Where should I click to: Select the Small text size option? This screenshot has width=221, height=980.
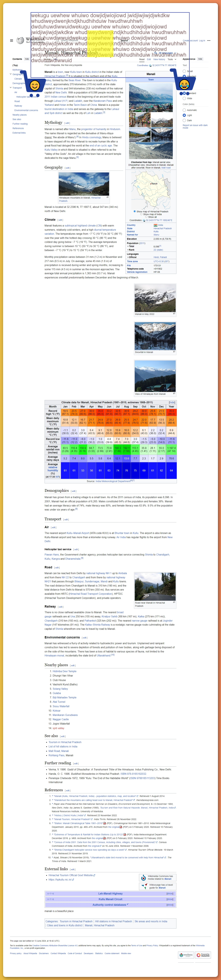(184, 71)
